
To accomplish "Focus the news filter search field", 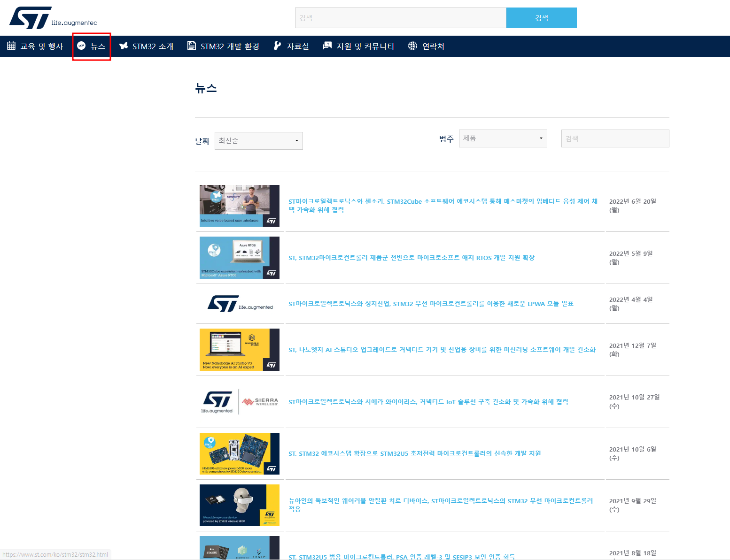I will click(x=615, y=138).
